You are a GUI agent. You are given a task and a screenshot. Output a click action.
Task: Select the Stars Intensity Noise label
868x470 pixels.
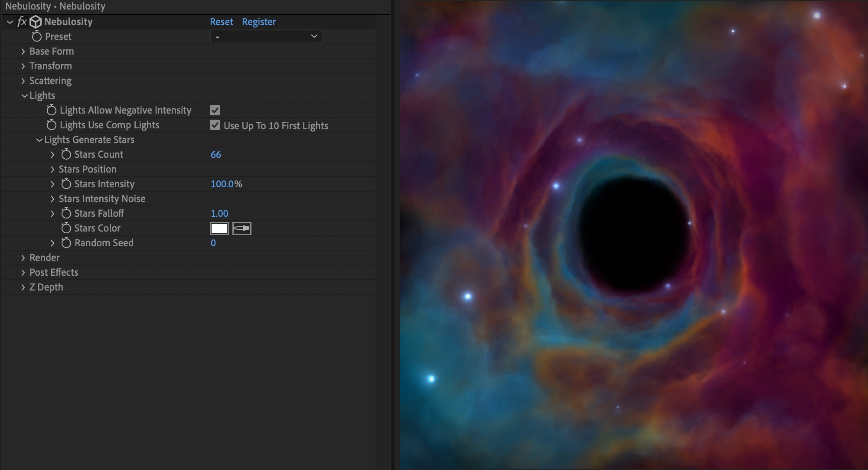(102, 199)
